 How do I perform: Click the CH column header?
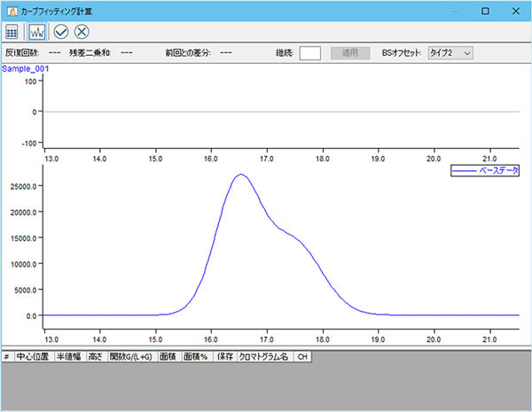click(x=302, y=356)
